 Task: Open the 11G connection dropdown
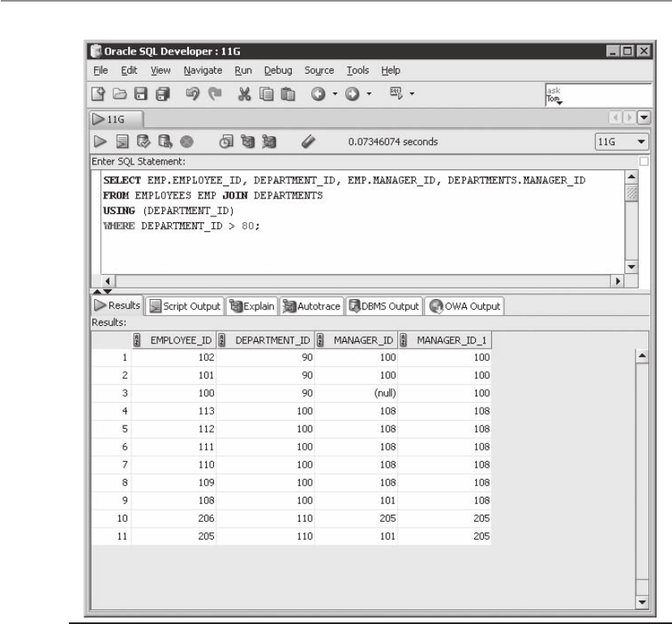(622, 142)
